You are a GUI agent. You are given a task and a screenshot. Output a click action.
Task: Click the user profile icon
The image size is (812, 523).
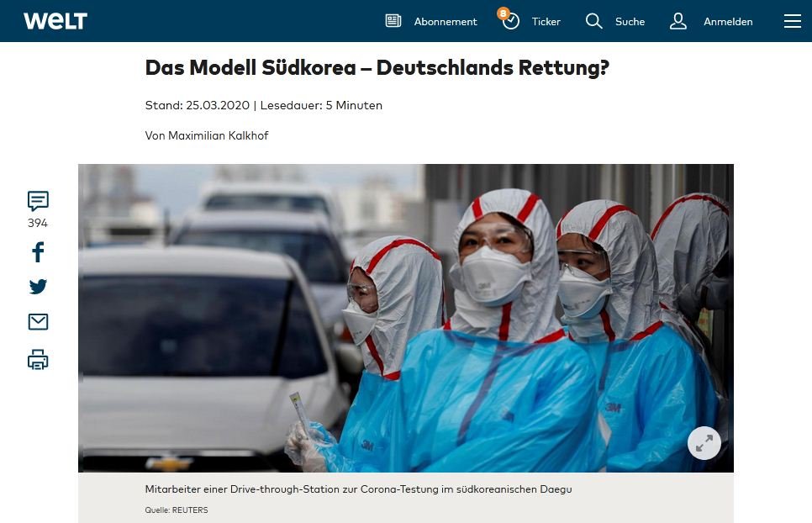tap(678, 21)
